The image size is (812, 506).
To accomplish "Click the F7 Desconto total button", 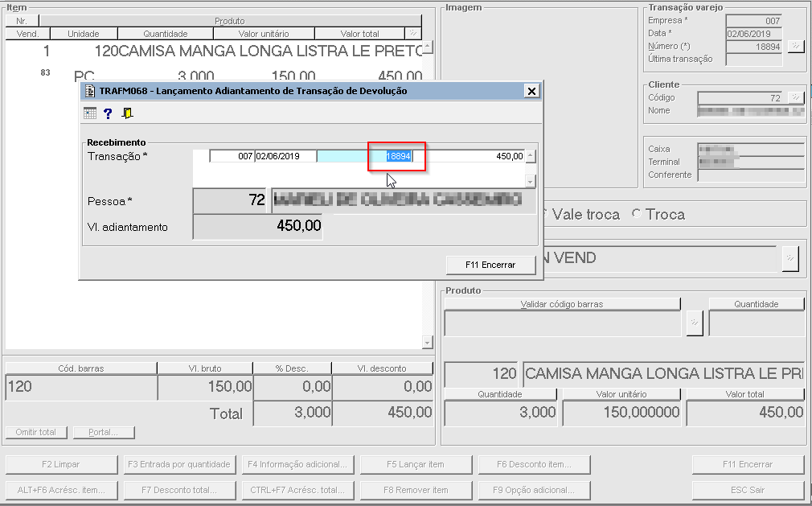I will pos(179,490).
